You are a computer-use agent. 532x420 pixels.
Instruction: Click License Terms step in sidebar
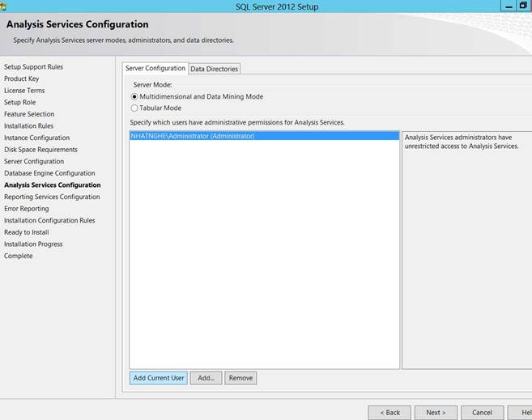coord(24,91)
